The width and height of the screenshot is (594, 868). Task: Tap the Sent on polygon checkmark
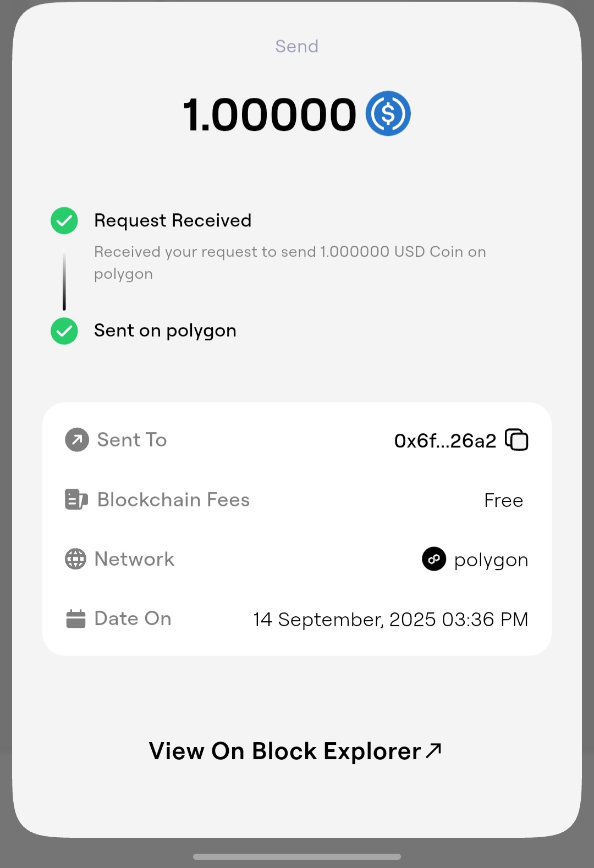[x=64, y=331]
